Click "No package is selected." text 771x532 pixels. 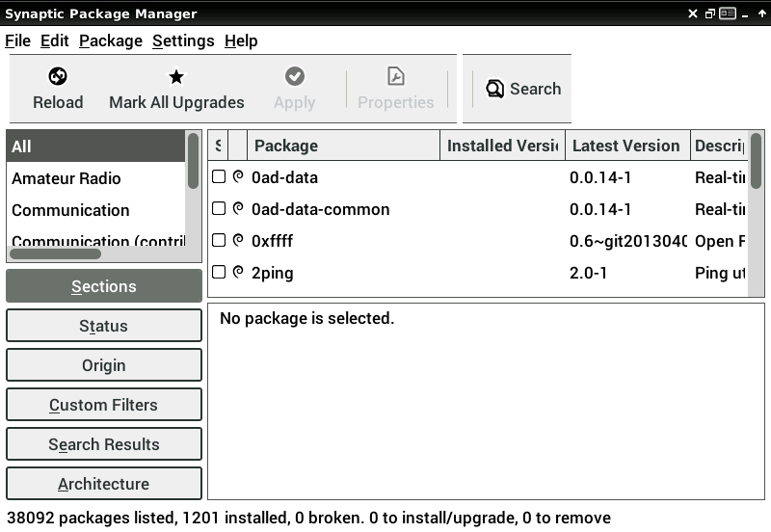coord(306,318)
